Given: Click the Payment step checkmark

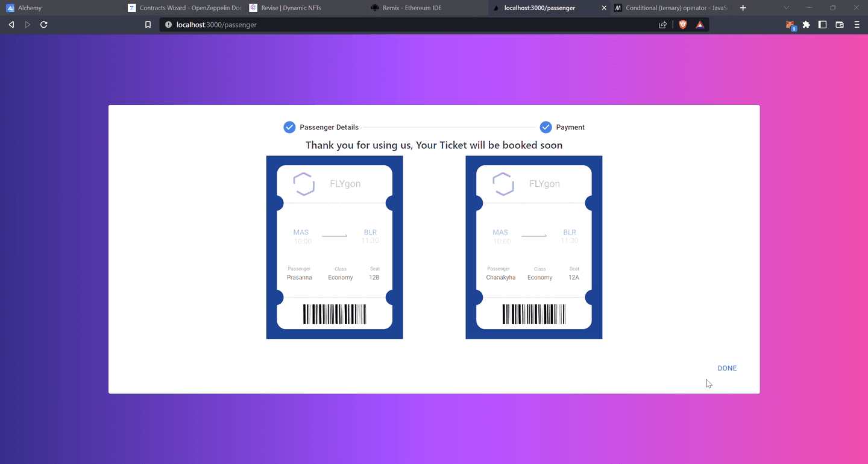Looking at the screenshot, I should coord(546,127).
